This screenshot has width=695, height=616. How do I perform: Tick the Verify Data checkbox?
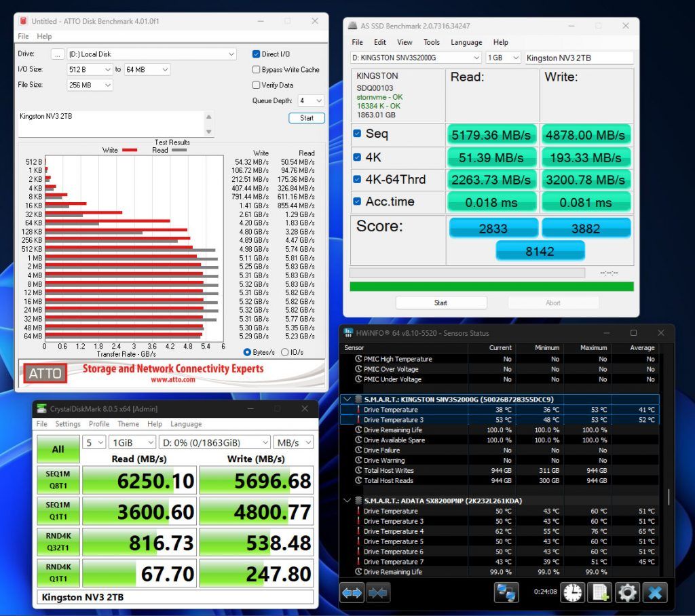[x=256, y=85]
